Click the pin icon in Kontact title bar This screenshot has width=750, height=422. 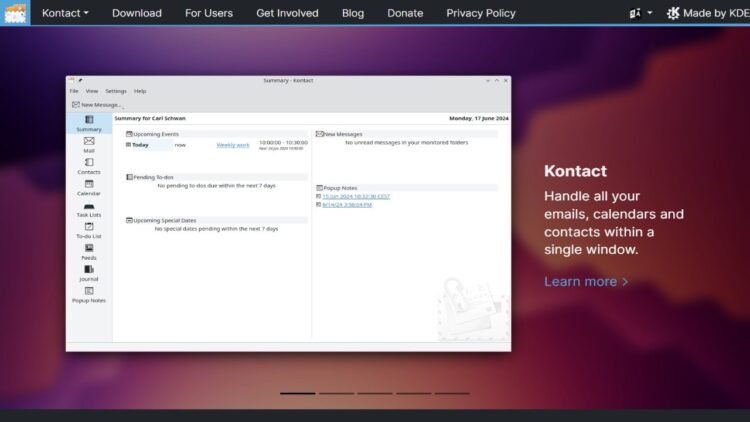pos(80,80)
